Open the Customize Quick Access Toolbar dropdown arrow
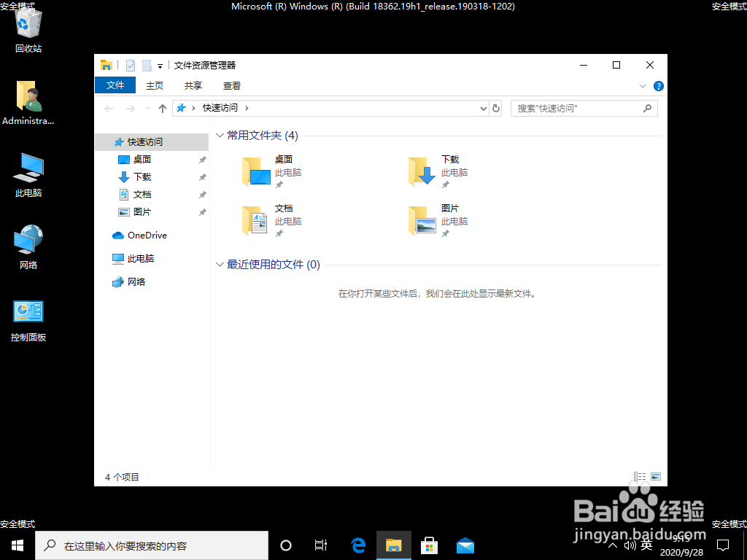 click(160, 66)
